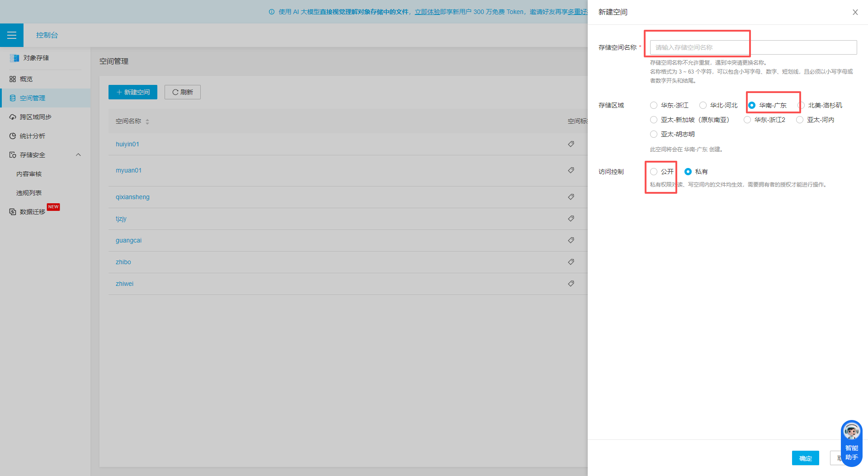Screen dimensions: 868x476
Task: Close the 新建空间 panel
Action: [x=855, y=12]
